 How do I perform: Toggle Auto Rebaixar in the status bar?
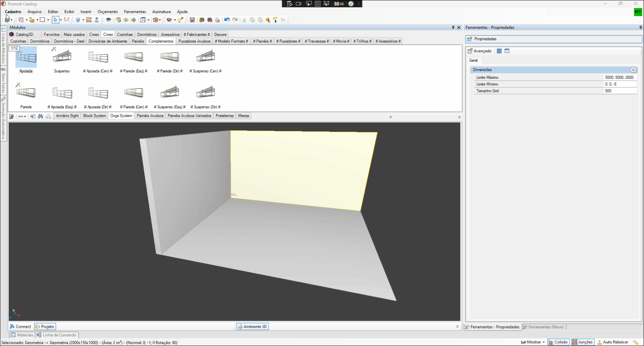[x=613, y=342]
